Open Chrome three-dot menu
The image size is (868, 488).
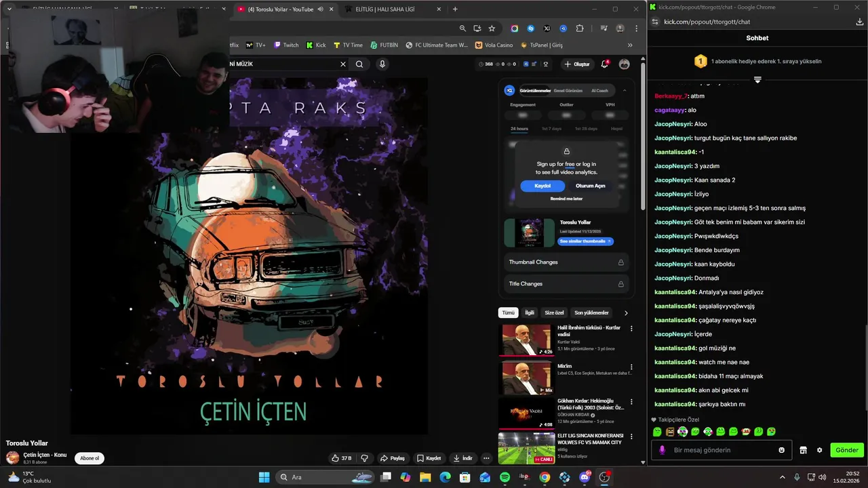click(636, 28)
